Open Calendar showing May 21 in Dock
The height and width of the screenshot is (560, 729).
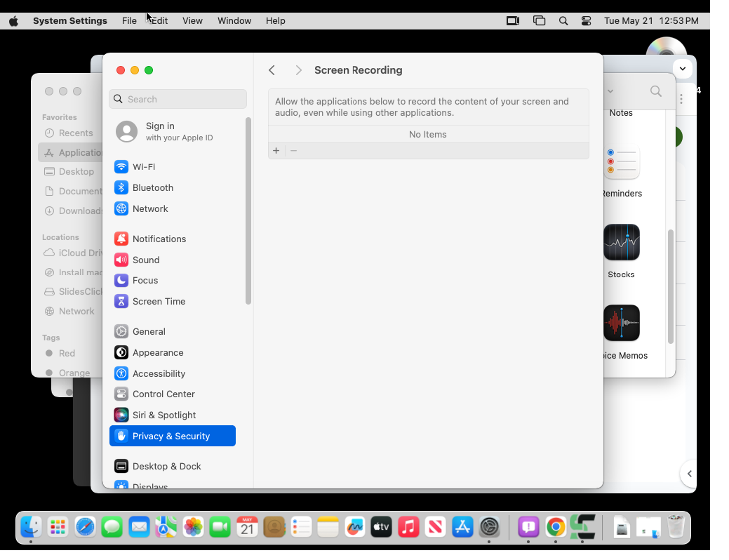(247, 527)
